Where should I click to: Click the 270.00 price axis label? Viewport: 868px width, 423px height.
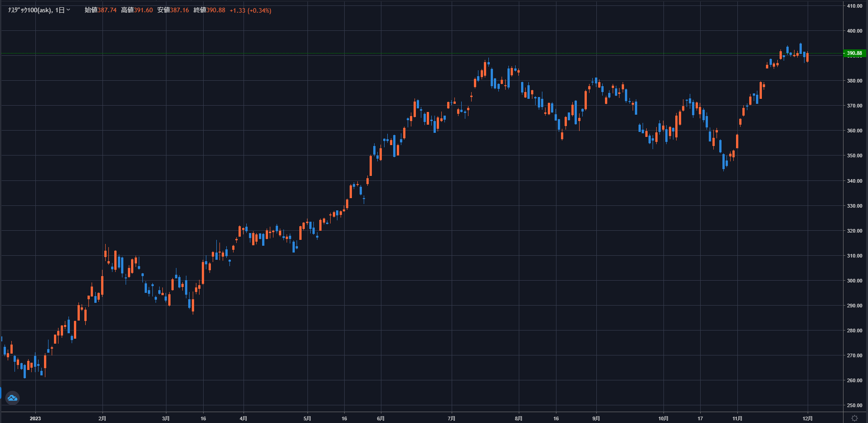(x=854, y=355)
